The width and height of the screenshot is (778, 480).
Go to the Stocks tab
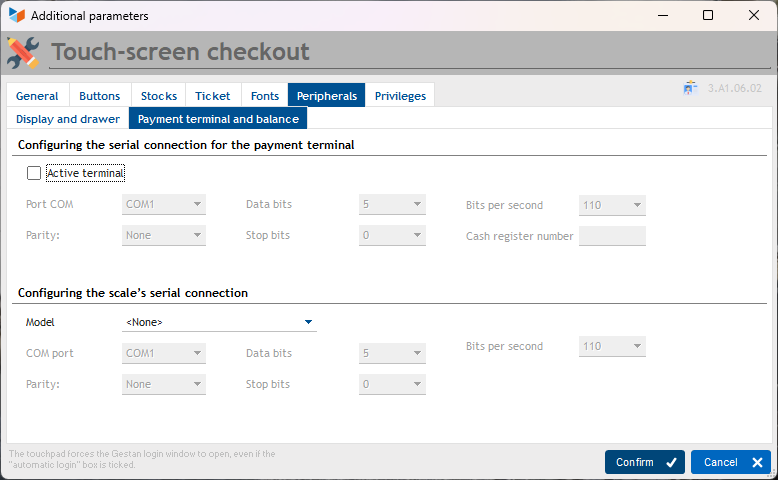[159, 96]
